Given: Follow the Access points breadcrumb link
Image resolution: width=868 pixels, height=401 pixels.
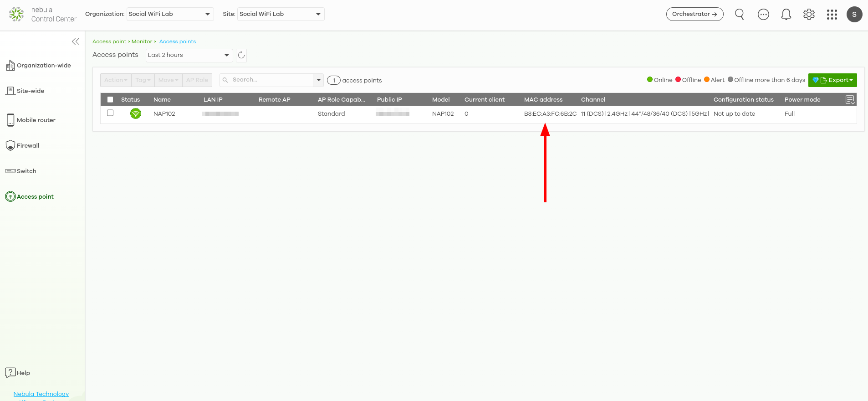Looking at the screenshot, I should 177,41.
